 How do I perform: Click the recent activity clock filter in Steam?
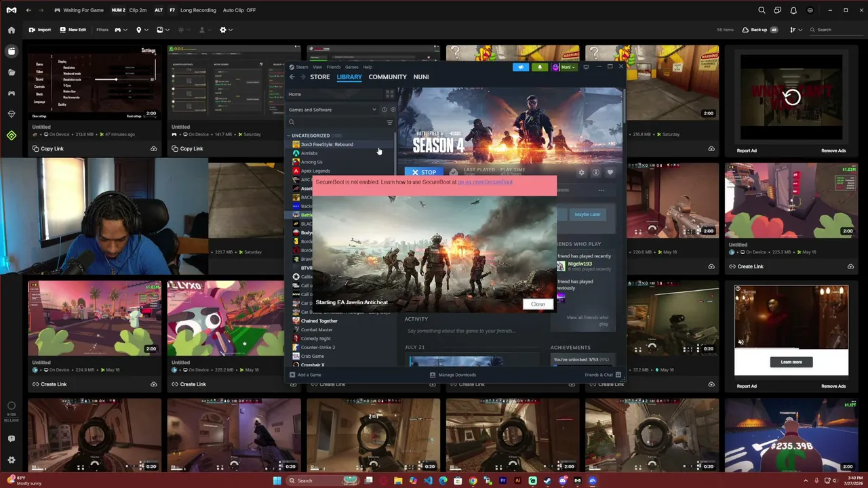(x=384, y=110)
